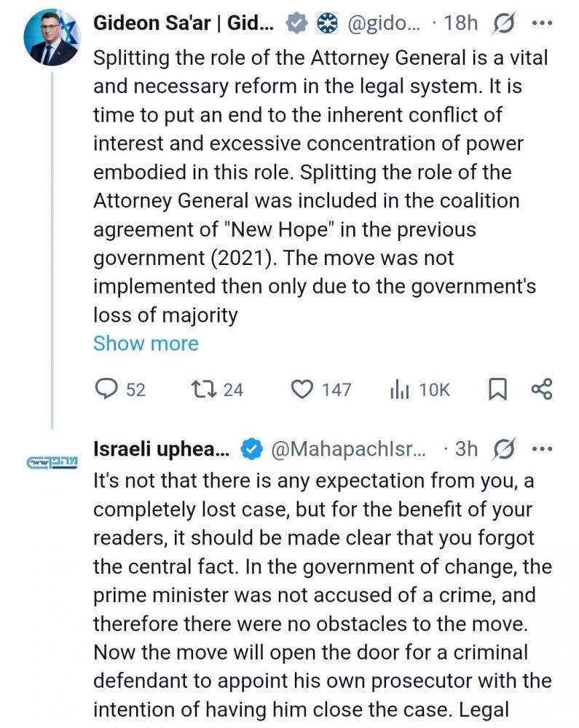This screenshot has height=728, width=579.
Task: Click Gideon Sa'ar's profile picture
Action: [x=51, y=38]
